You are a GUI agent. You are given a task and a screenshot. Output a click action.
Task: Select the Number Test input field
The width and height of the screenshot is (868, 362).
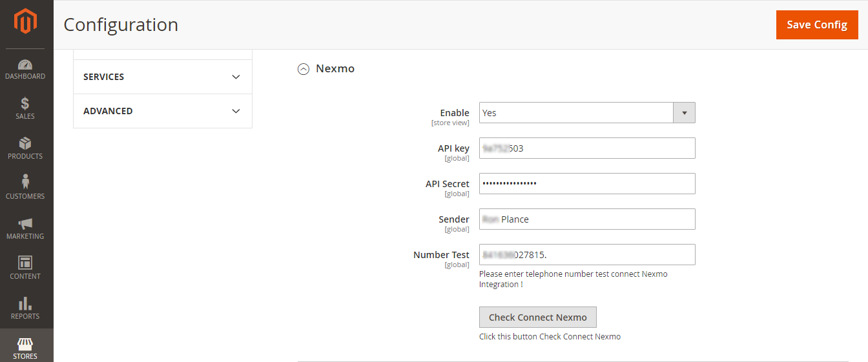(x=586, y=255)
